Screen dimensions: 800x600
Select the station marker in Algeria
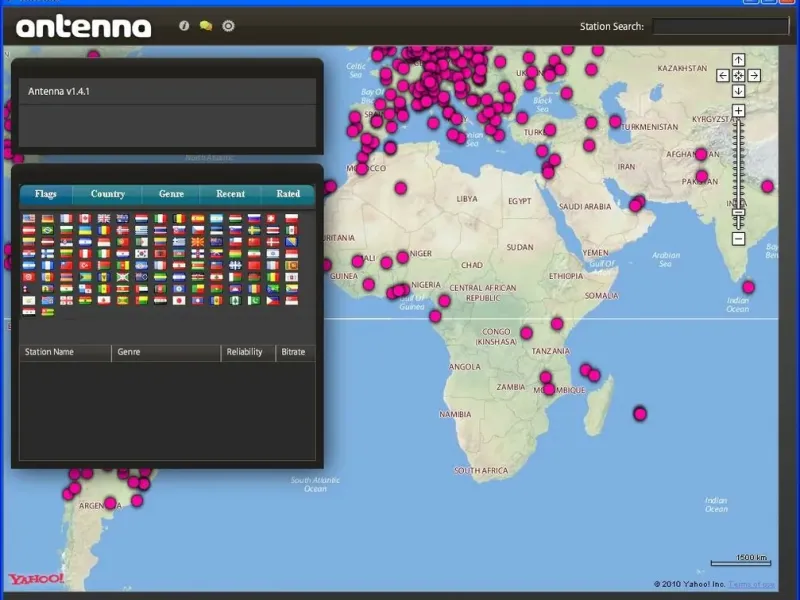coord(401,188)
